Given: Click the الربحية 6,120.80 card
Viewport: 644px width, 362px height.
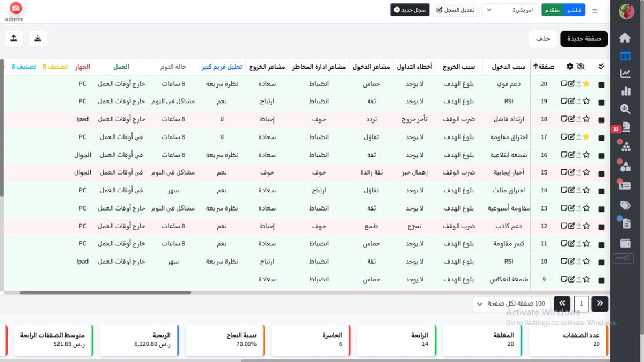Looking at the screenshot, I should [x=140, y=339].
